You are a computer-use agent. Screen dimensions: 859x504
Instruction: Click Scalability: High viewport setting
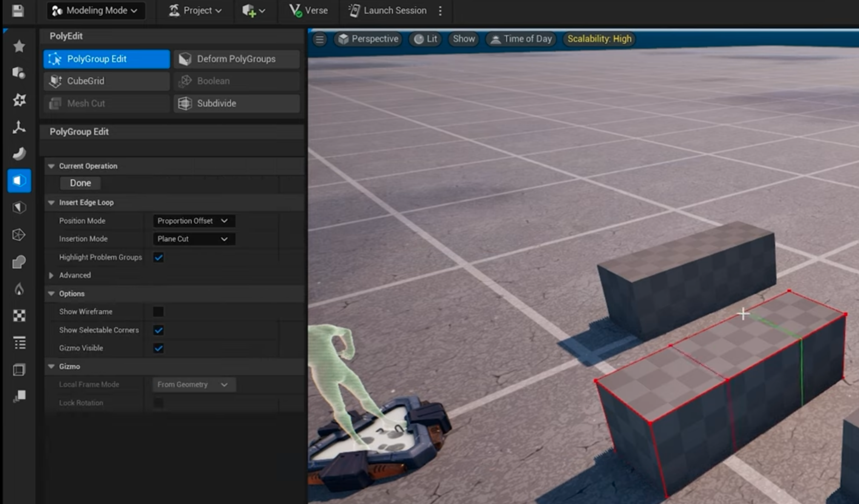(x=599, y=39)
